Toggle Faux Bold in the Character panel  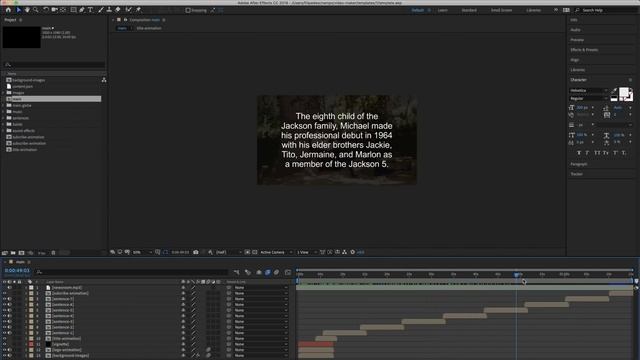[579, 153]
